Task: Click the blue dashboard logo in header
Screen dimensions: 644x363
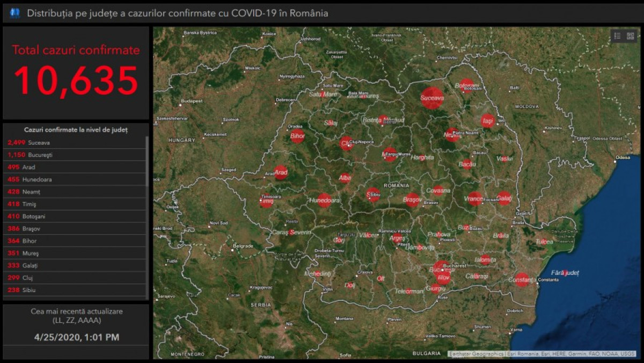Action: pyautogui.click(x=14, y=13)
